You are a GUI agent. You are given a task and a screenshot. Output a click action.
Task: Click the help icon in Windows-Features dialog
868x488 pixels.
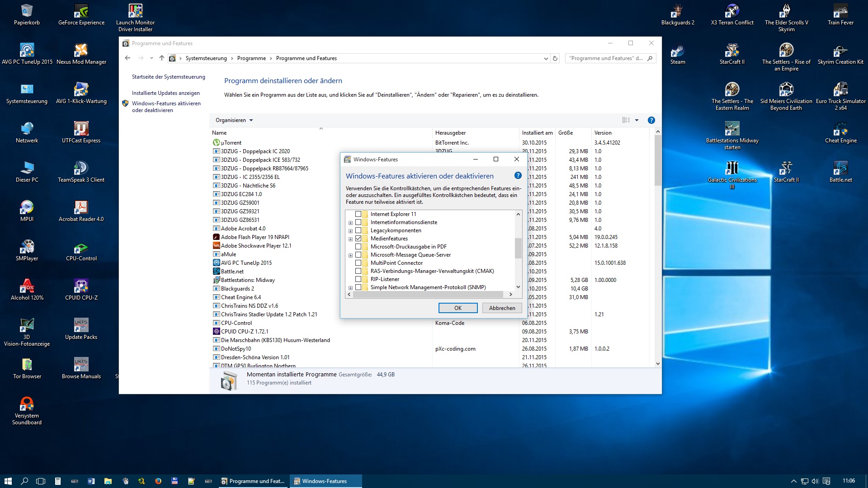518,175
